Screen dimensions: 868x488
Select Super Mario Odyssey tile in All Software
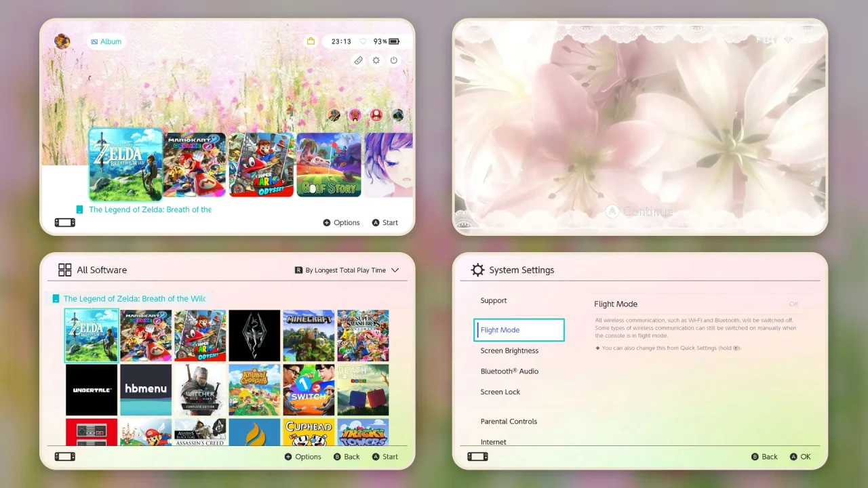pyautogui.click(x=200, y=335)
